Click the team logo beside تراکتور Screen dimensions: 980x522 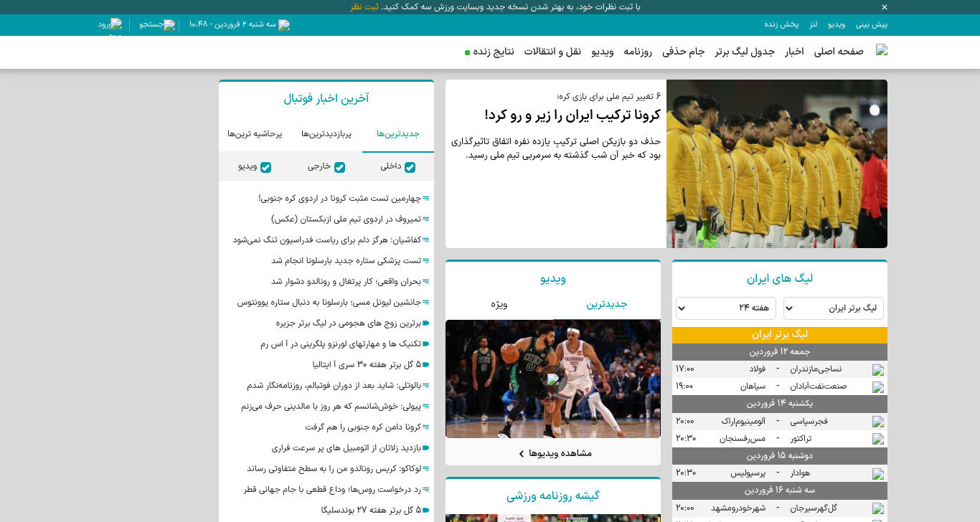click(x=878, y=439)
